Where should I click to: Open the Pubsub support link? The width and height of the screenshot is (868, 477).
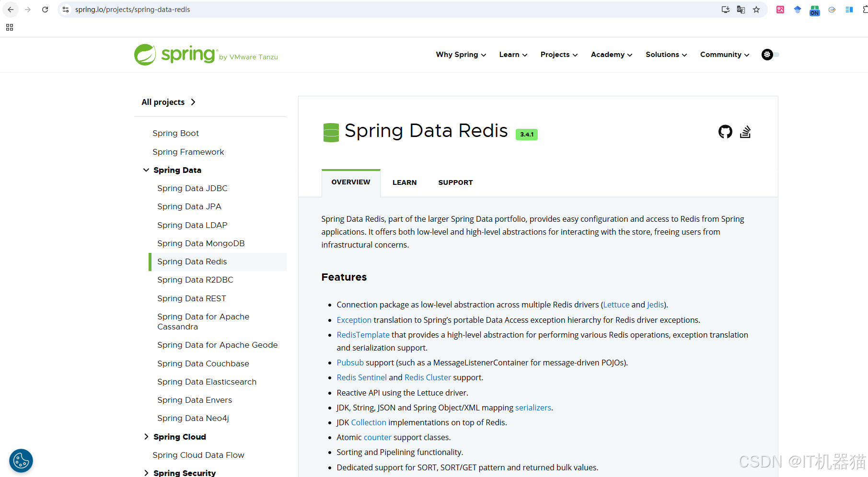coord(350,363)
